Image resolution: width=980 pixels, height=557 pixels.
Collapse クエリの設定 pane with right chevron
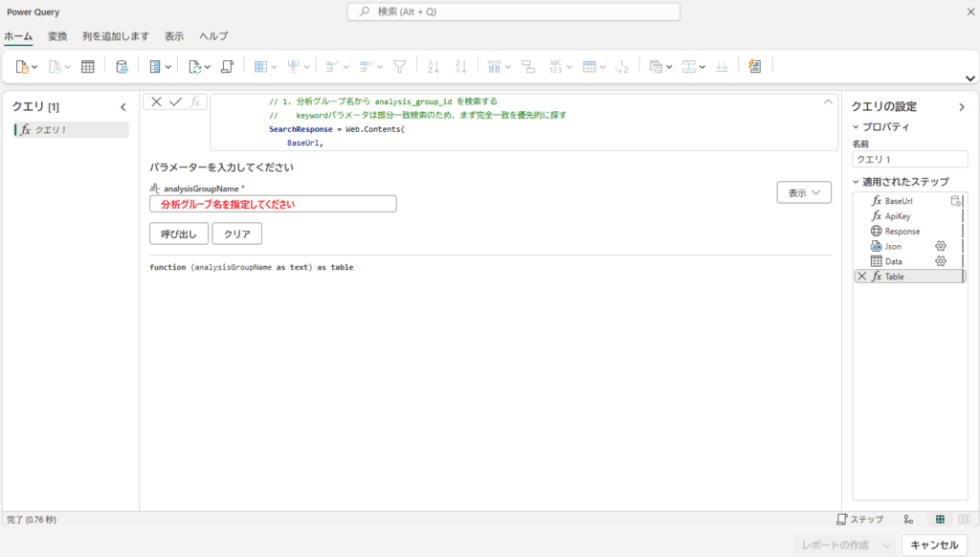click(x=962, y=107)
